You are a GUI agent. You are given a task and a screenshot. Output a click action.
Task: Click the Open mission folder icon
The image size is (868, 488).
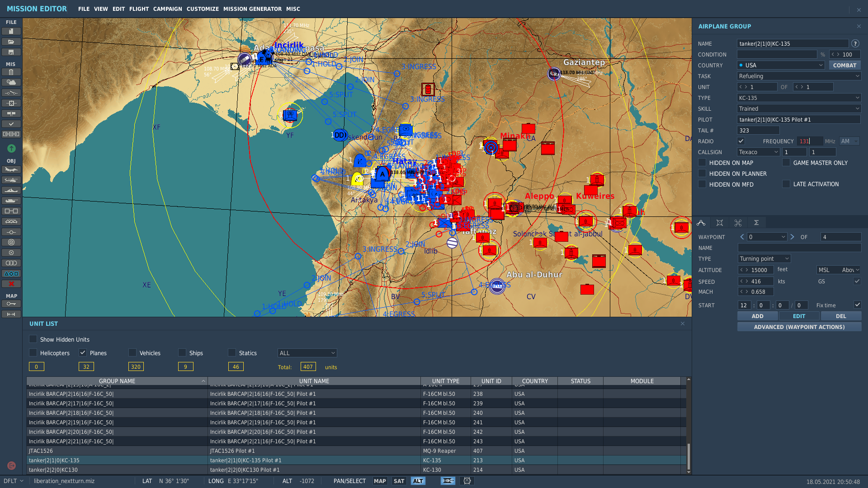tap(11, 42)
